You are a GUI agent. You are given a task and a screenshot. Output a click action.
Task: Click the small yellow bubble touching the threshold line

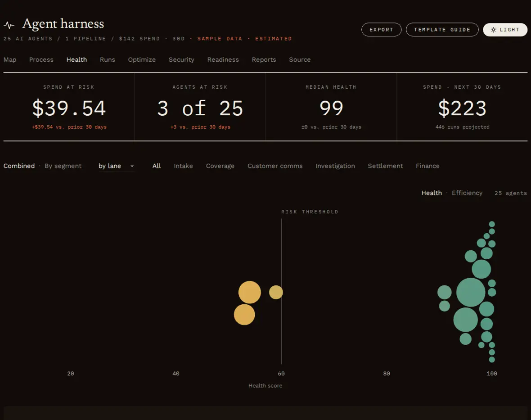276,292
